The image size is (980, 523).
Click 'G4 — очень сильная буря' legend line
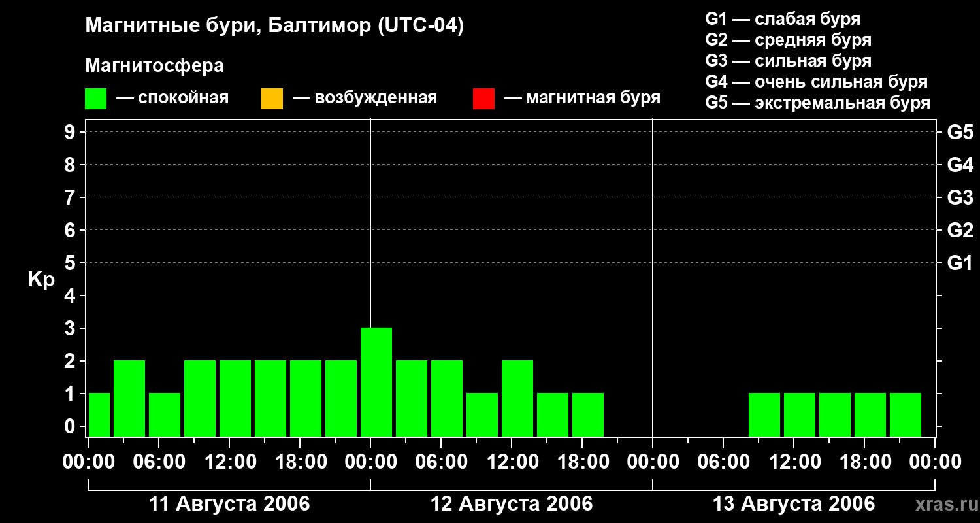coord(816,82)
